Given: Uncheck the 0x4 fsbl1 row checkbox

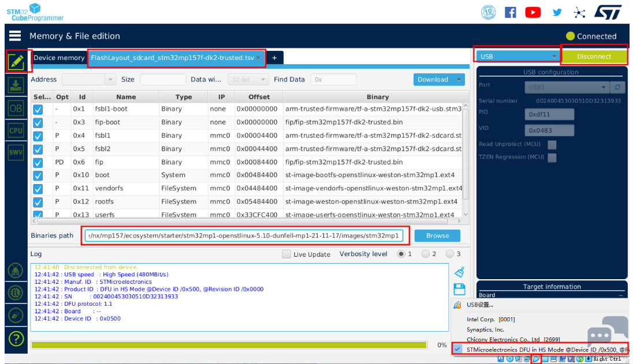Looking at the screenshot, I should (38, 136).
